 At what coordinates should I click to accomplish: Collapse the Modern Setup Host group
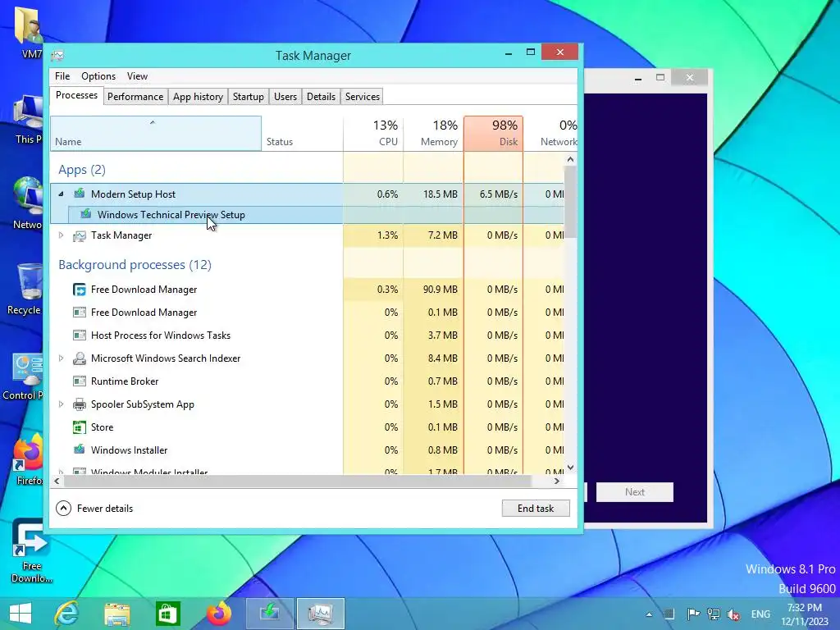pyautogui.click(x=61, y=194)
